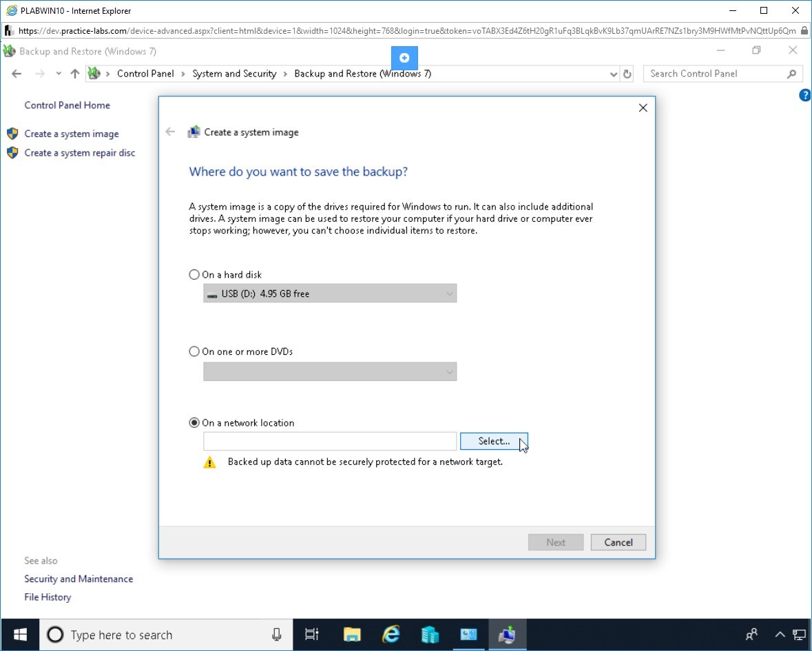812x651 pixels.
Task: Open the Store icon on the taskbar
Action: [x=430, y=634]
